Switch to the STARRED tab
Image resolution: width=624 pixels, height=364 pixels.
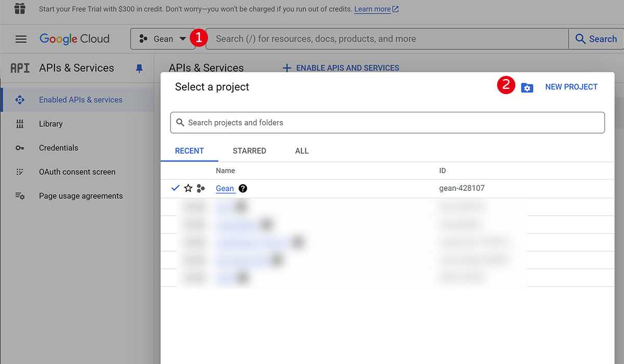pyautogui.click(x=249, y=151)
